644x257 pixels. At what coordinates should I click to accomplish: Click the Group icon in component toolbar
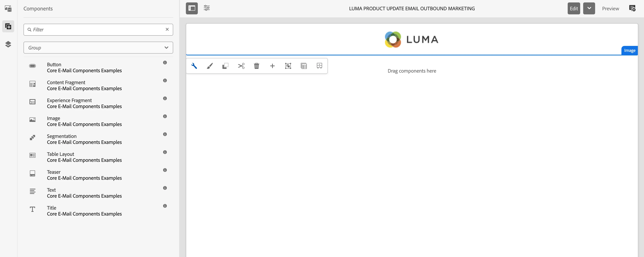[x=288, y=66]
